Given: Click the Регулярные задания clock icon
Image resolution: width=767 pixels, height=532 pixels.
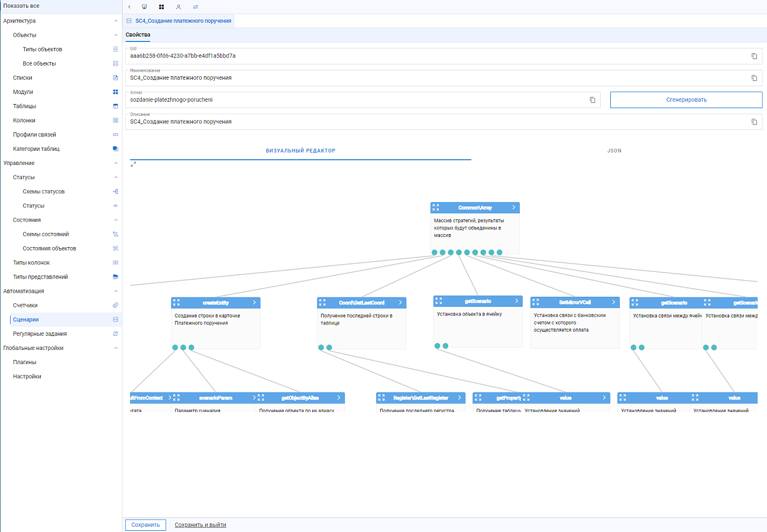Looking at the screenshot, I should click(115, 333).
